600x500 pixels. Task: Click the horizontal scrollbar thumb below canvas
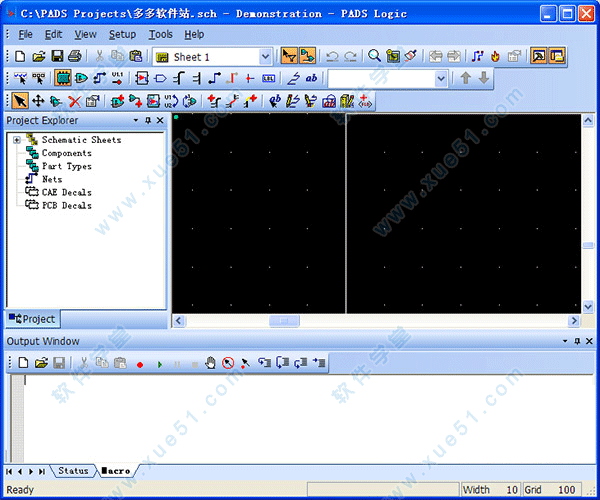coord(284,321)
